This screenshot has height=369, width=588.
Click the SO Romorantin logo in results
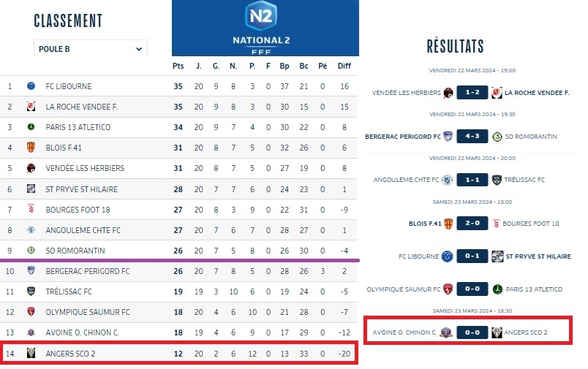(x=497, y=137)
